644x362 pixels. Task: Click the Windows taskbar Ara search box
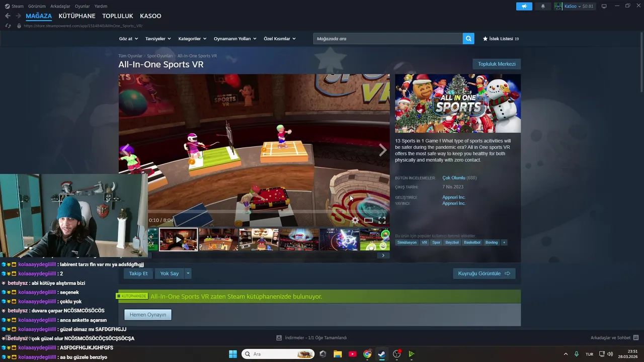pyautogui.click(x=278, y=354)
